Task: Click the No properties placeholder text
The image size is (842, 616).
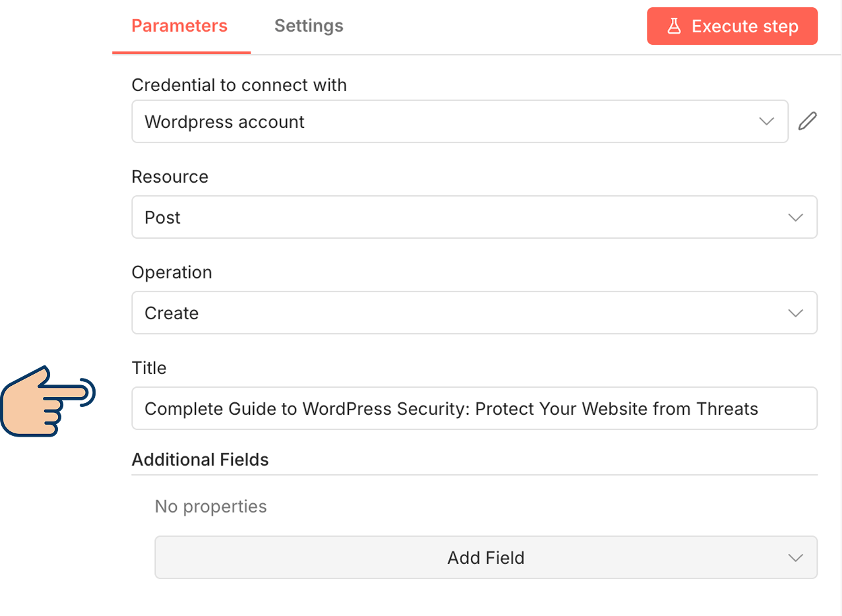Action: [x=210, y=507]
